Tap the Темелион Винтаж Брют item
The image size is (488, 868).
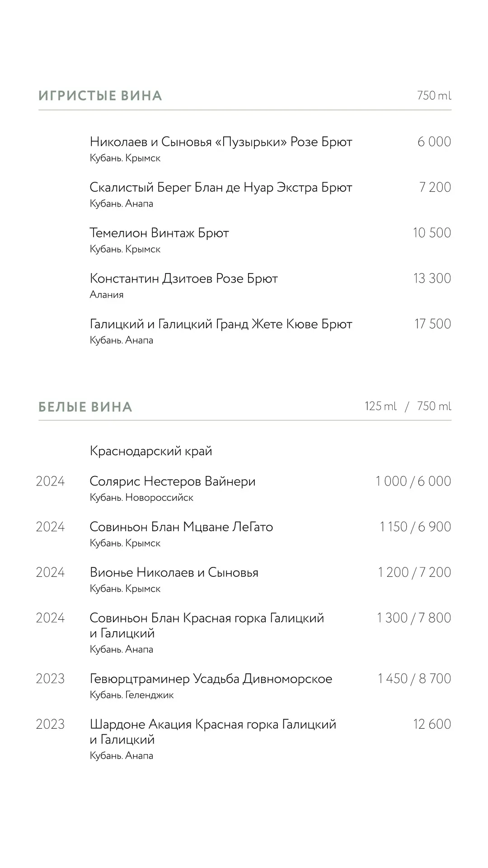[159, 233]
